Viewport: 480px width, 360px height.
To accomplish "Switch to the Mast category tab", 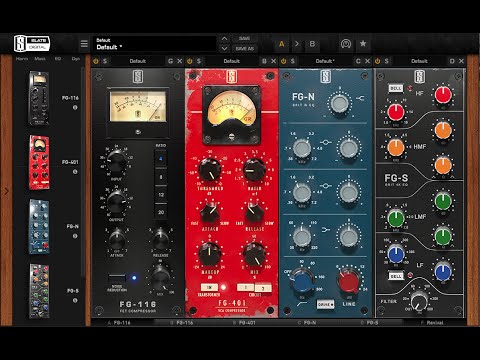I will coord(40,59).
